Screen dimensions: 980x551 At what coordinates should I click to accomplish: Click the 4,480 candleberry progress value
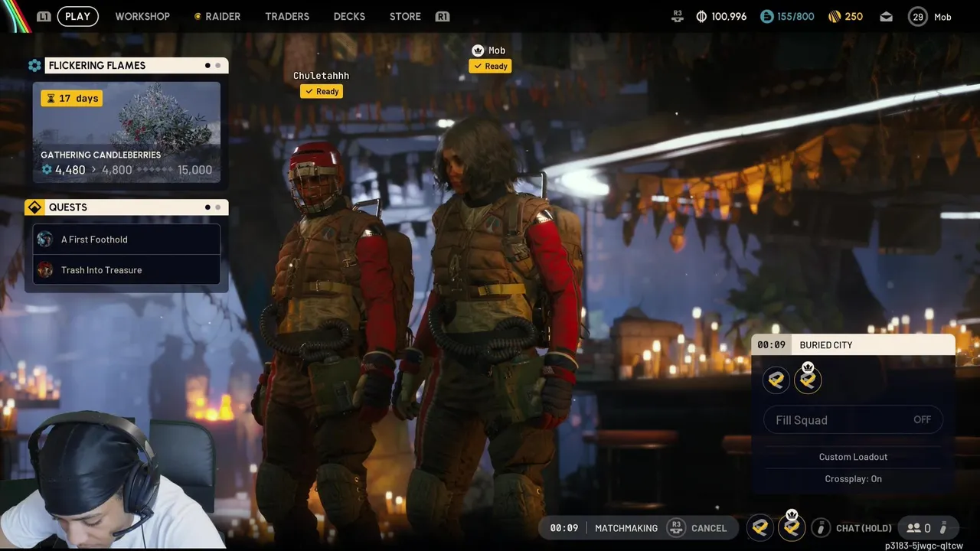[x=70, y=170]
